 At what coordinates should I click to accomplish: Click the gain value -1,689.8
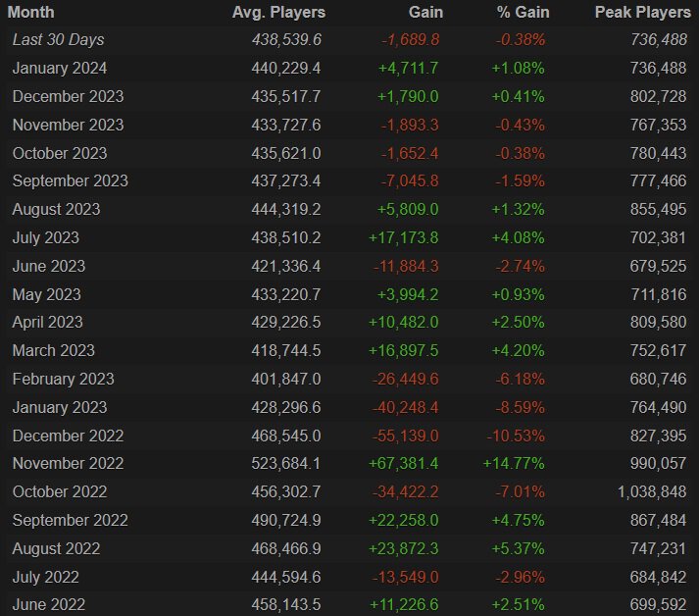(x=411, y=40)
